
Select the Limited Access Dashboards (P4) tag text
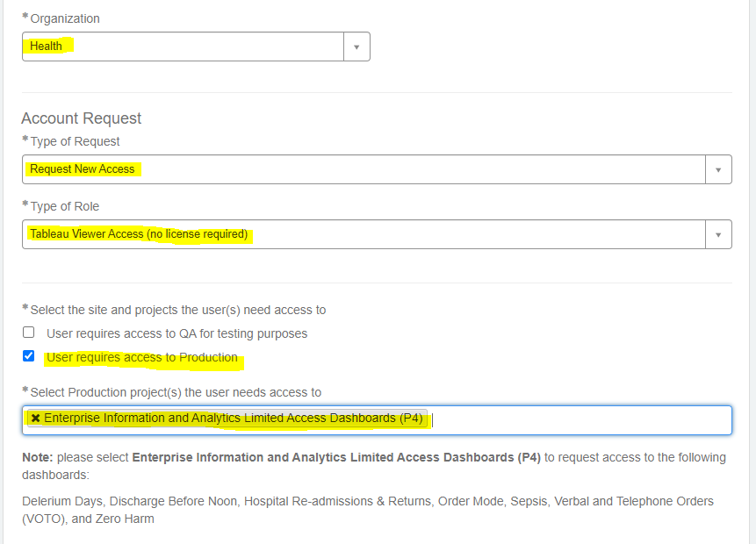point(234,419)
